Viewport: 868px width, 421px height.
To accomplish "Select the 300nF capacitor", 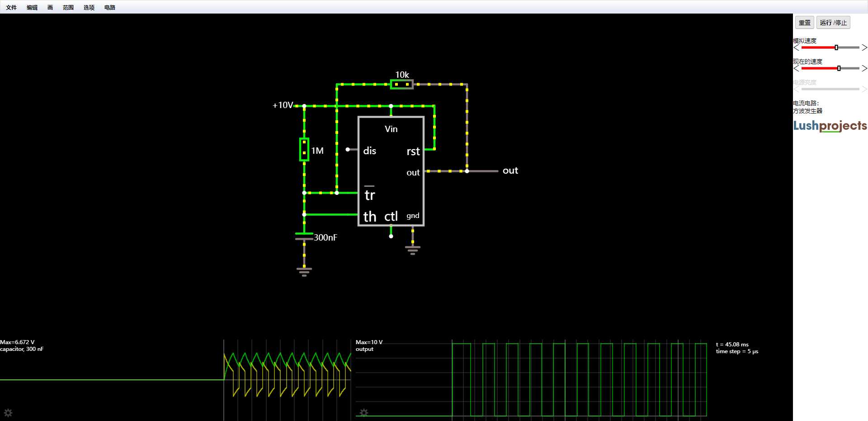I will (304, 237).
